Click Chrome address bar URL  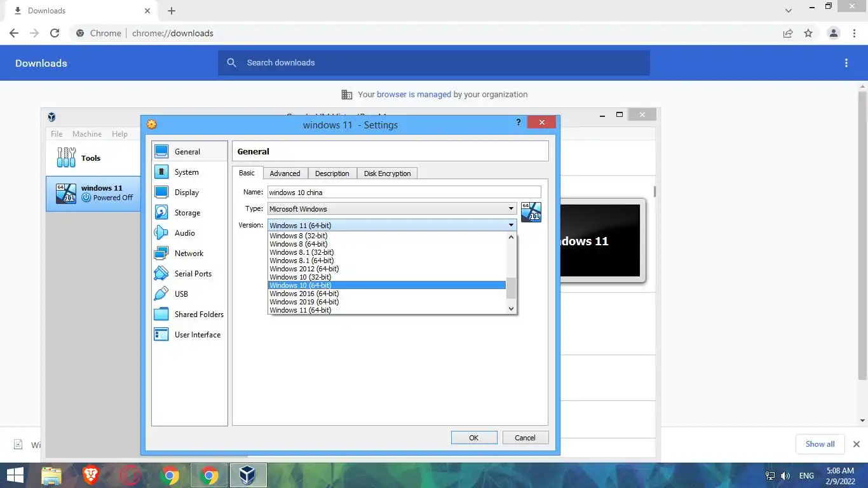(173, 33)
